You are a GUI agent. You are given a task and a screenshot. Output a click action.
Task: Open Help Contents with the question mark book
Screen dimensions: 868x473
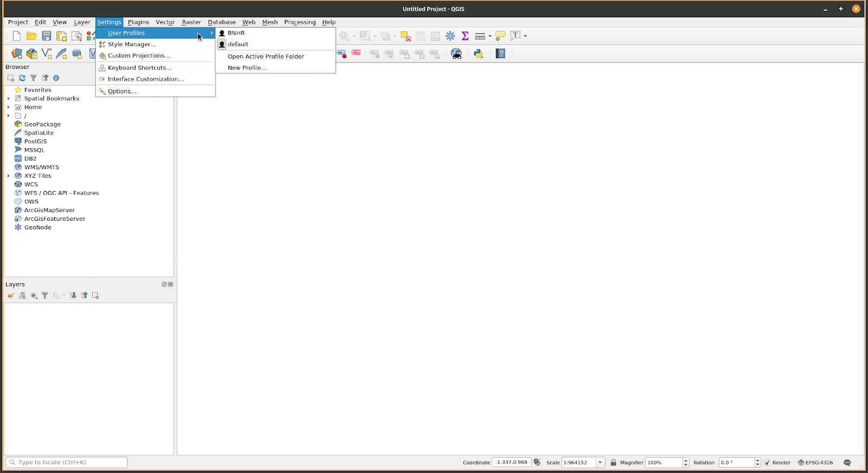tap(501, 54)
